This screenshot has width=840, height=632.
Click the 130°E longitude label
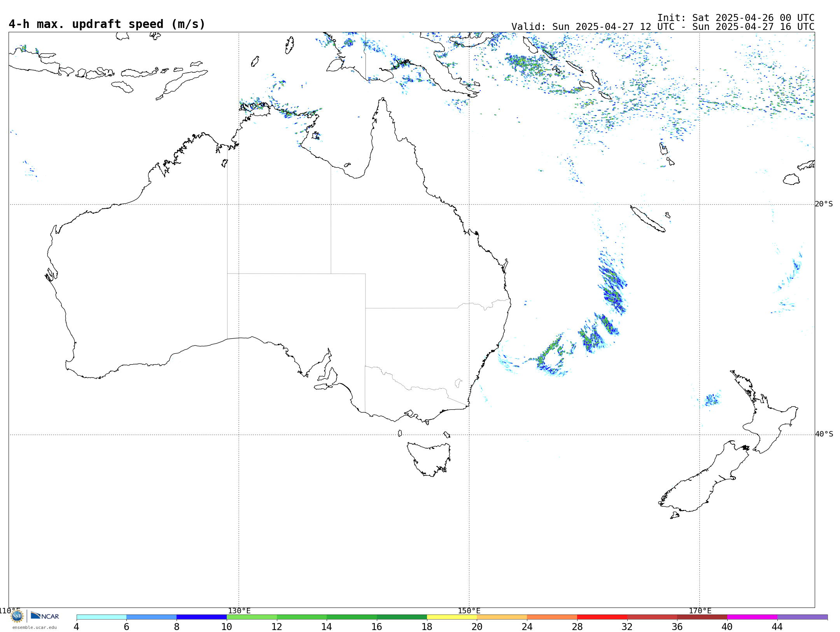239,611
